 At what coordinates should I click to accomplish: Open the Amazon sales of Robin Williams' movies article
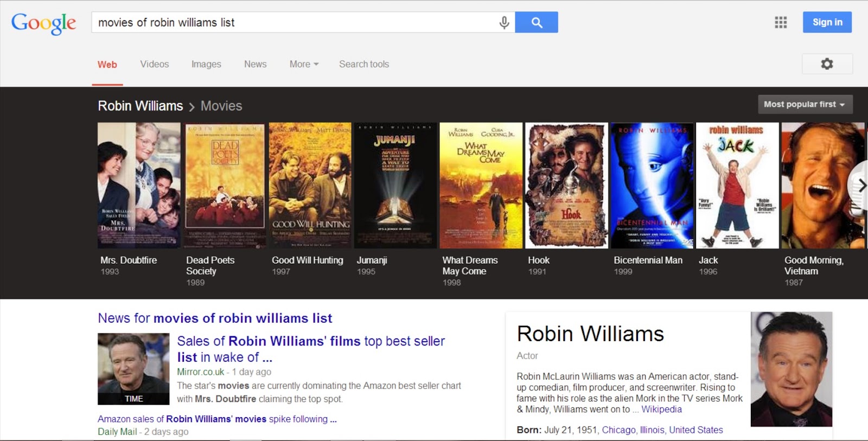(x=217, y=419)
